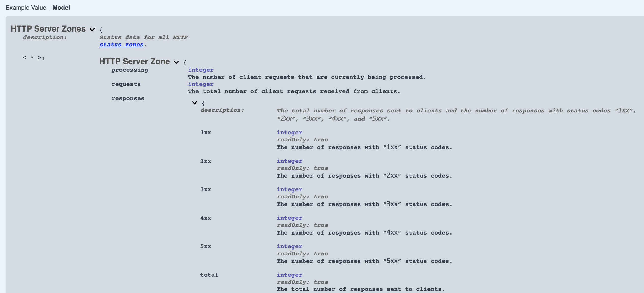Open the status zones hyperlink
Viewport: 644px width, 293px height.
(x=121, y=44)
